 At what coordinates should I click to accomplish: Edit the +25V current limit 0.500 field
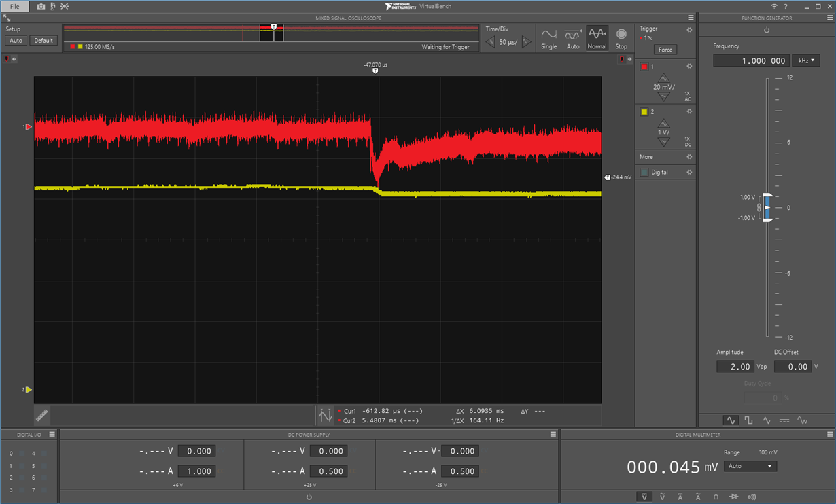coord(328,471)
